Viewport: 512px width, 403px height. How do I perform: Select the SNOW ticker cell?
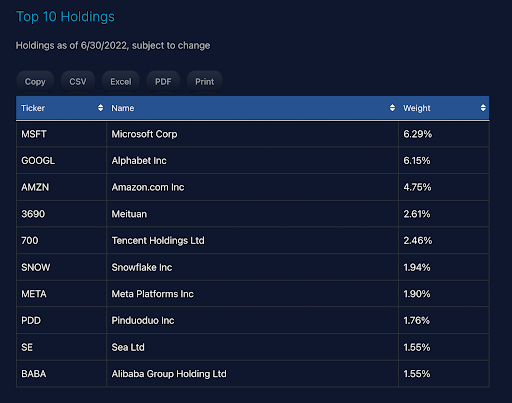click(61, 267)
